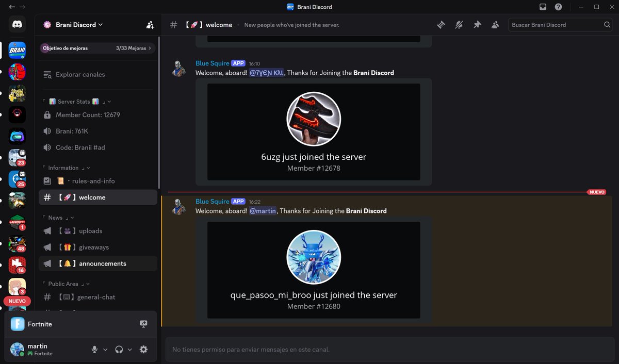The width and height of the screenshot is (619, 364).
Task: Open que_pasoo_mi_broo avatar image
Action: click(x=314, y=257)
